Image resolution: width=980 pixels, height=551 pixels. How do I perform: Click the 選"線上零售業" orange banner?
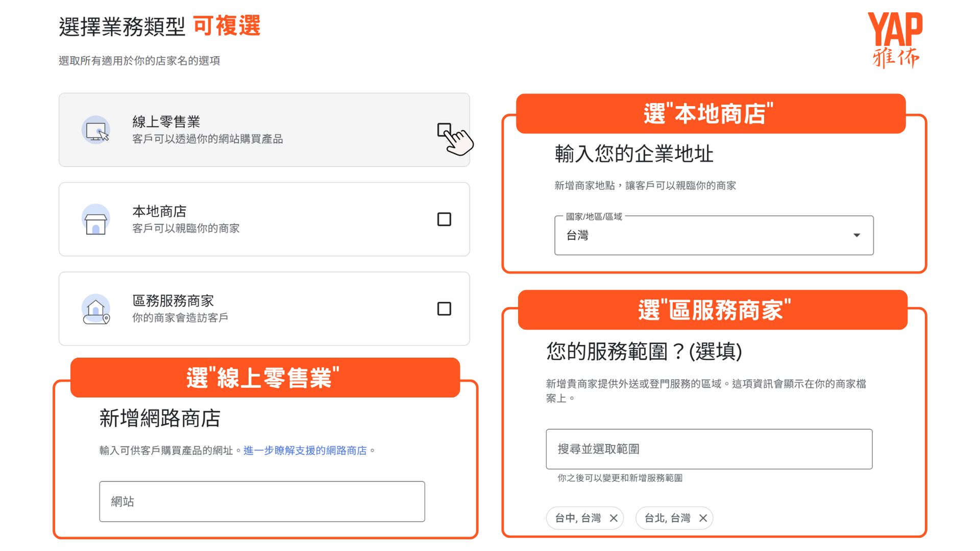[264, 378]
